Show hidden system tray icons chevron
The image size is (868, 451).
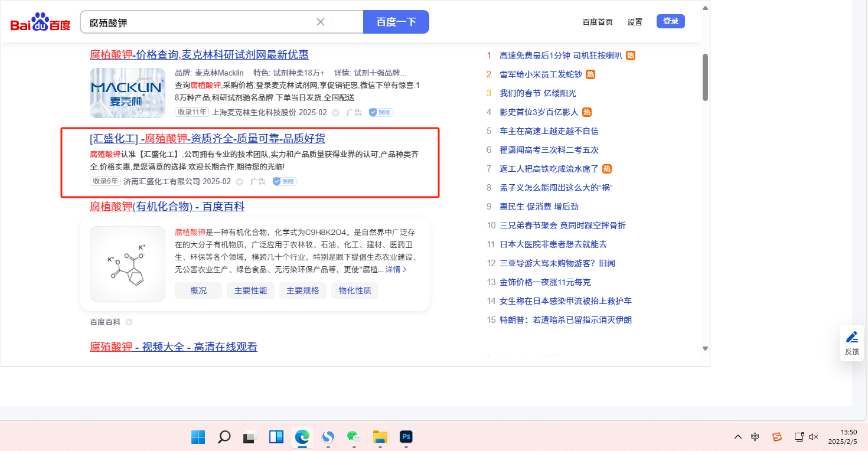pyautogui.click(x=738, y=437)
